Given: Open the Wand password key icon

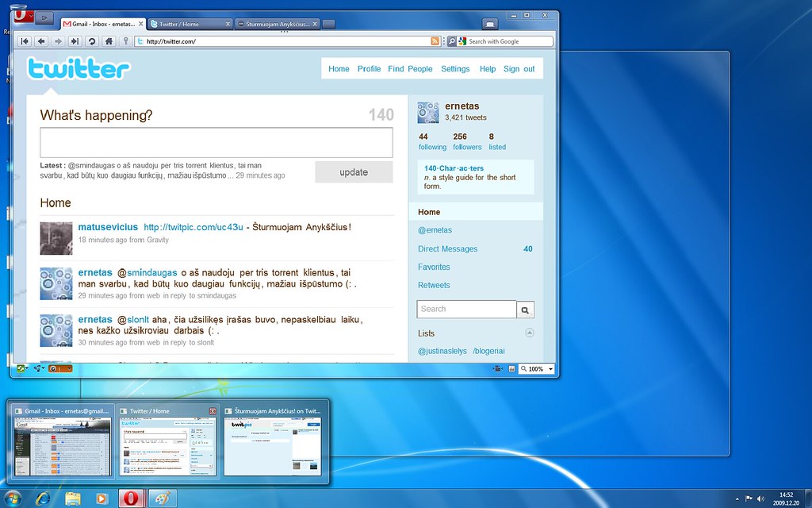Looking at the screenshot, I should [125, 41].
